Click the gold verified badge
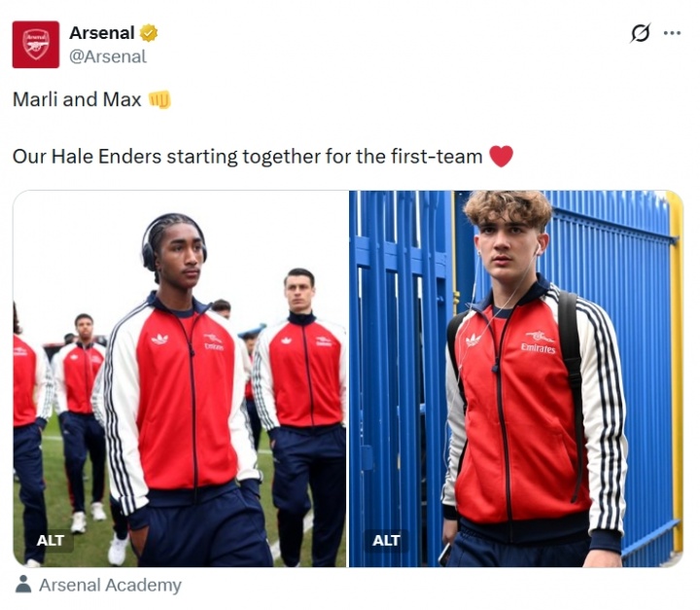 click(x=149, y=33)
